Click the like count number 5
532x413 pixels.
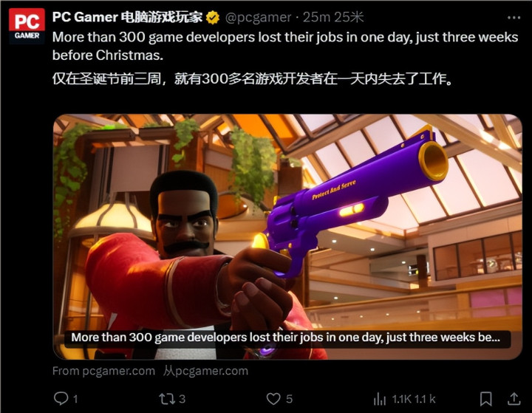[289, 399]
